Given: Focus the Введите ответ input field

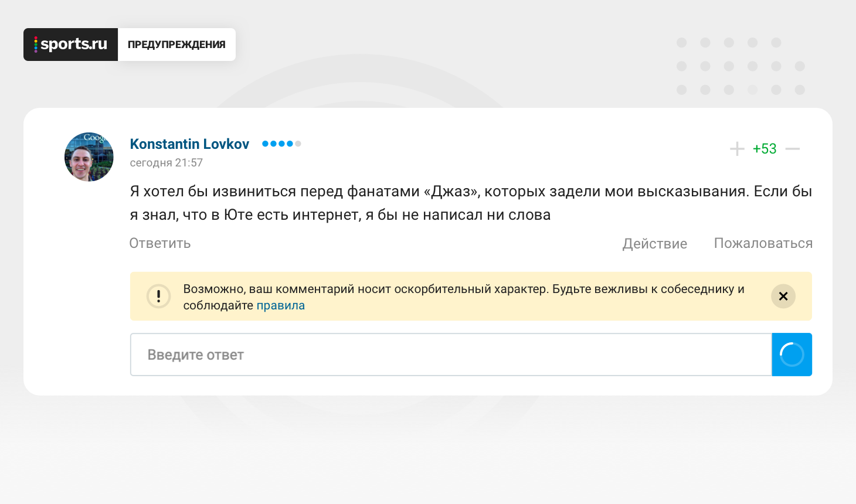Looking at the screenshot, I should point(450,355).
